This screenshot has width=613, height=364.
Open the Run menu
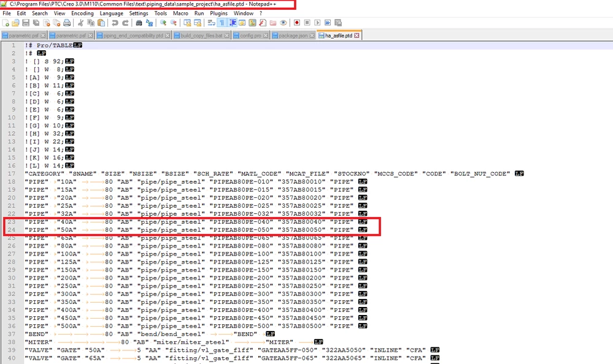click(199, 13)
